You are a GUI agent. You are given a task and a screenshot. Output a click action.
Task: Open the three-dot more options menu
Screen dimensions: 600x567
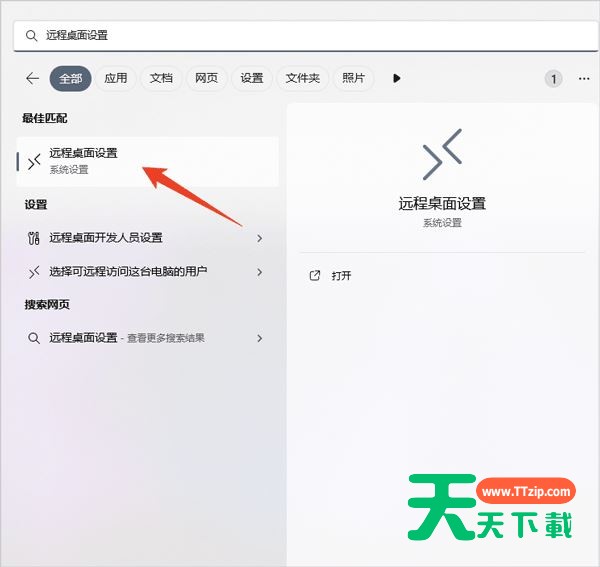point(584,79)
